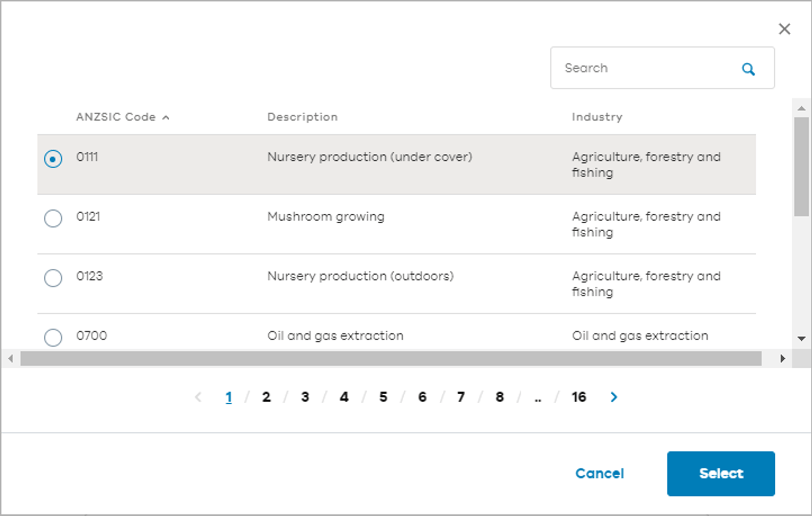Image resolution: width=812 pixels, height=516 pixels.
Task: Select the radio button for Mushroom growing
Action: (53, 218)
